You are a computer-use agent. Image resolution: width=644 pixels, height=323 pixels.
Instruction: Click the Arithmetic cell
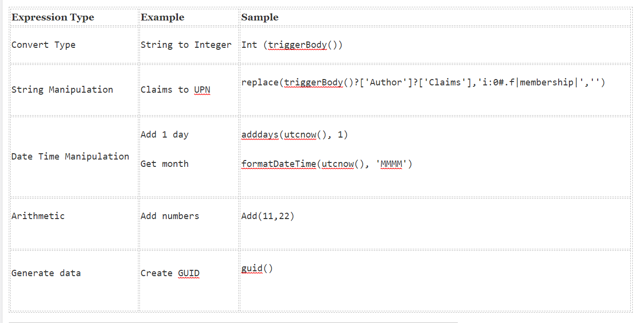coord(38,216)
